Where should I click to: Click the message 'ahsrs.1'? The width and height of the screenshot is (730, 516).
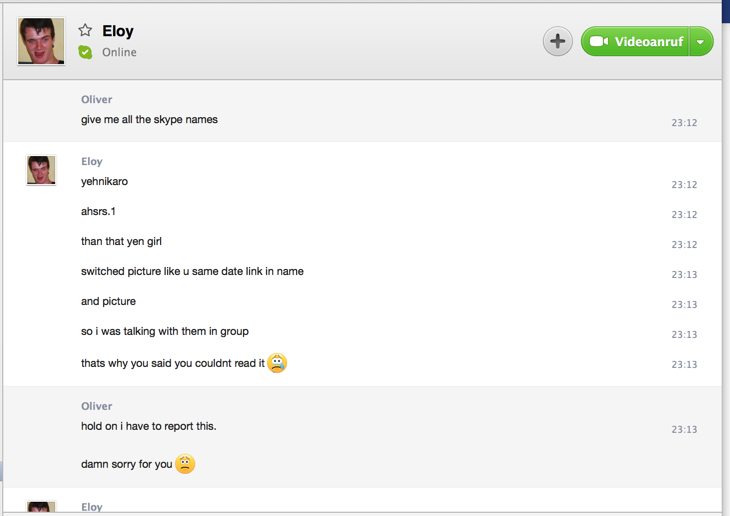point(98,212)
